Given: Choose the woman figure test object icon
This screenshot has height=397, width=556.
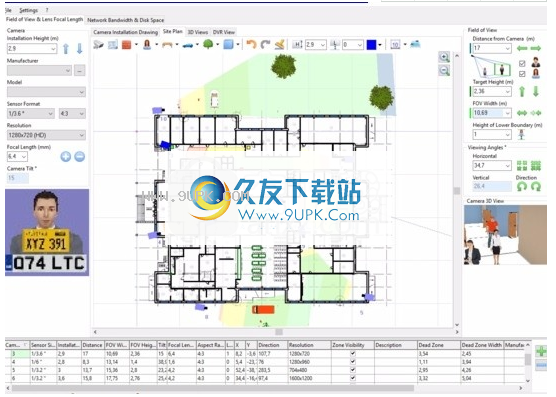Looking at the screenshot, I should pyautogui.click(x=147, y=45).
